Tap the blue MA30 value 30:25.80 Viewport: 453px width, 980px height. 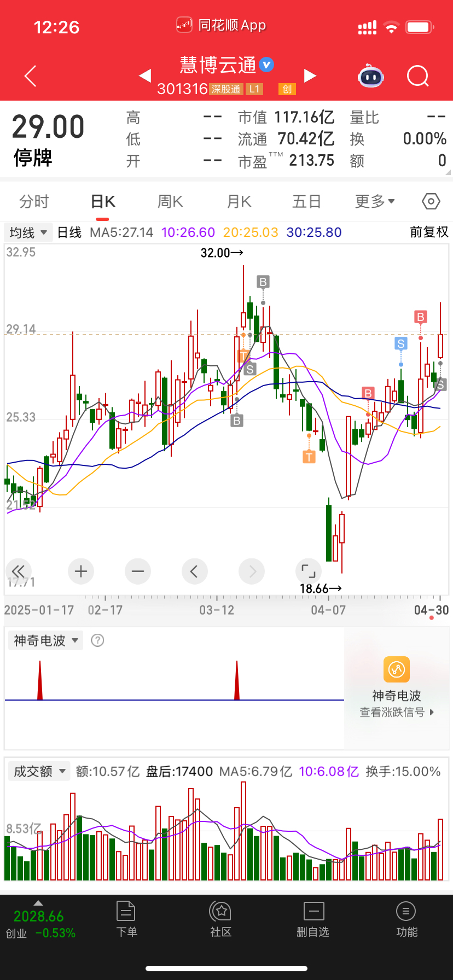pos(314,232)
